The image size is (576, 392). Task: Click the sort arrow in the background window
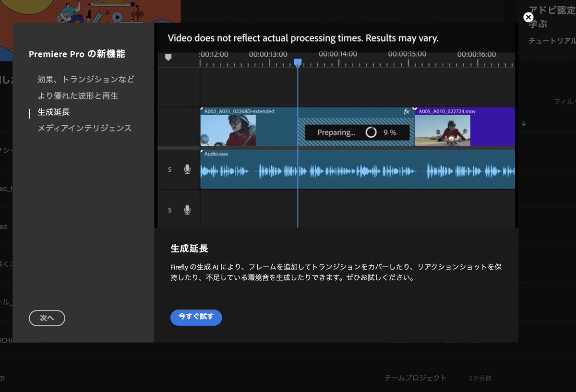click(524, 123)
